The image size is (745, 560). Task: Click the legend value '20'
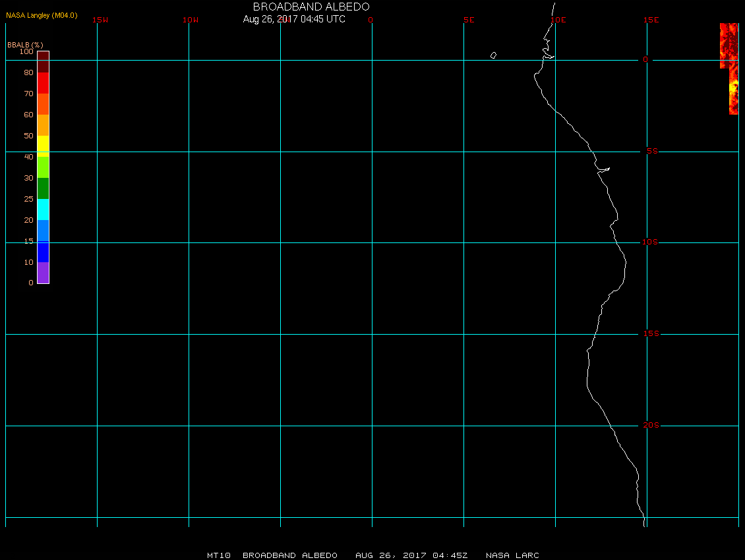[x=29, y=220]
